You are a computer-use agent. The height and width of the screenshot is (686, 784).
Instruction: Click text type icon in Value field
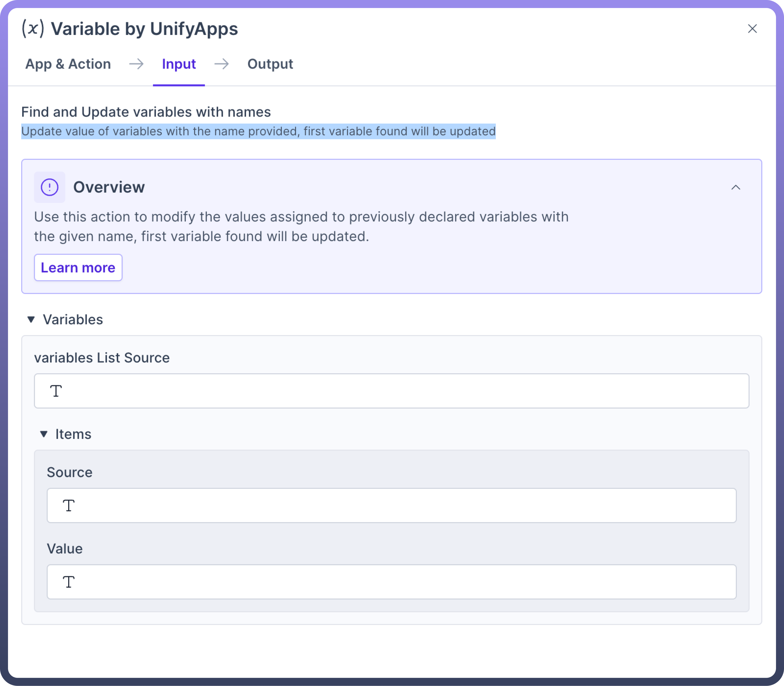(x=69, y=582)
